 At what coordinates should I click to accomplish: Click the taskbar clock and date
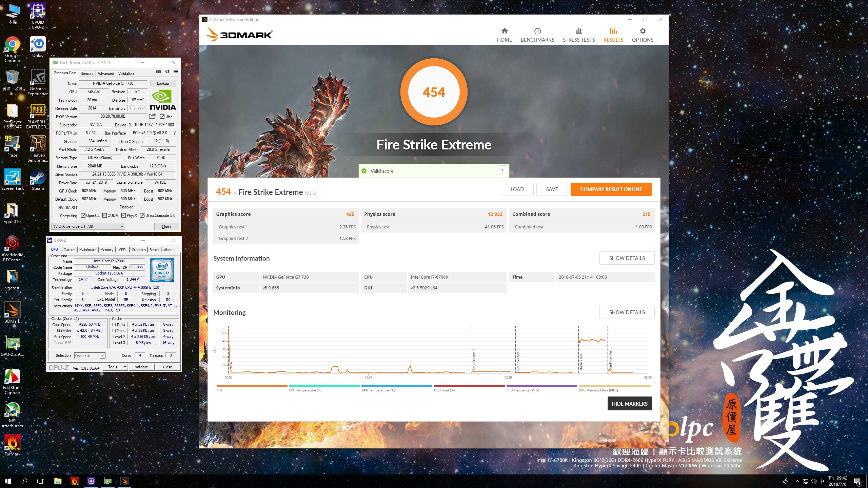(x=837, y=481)
